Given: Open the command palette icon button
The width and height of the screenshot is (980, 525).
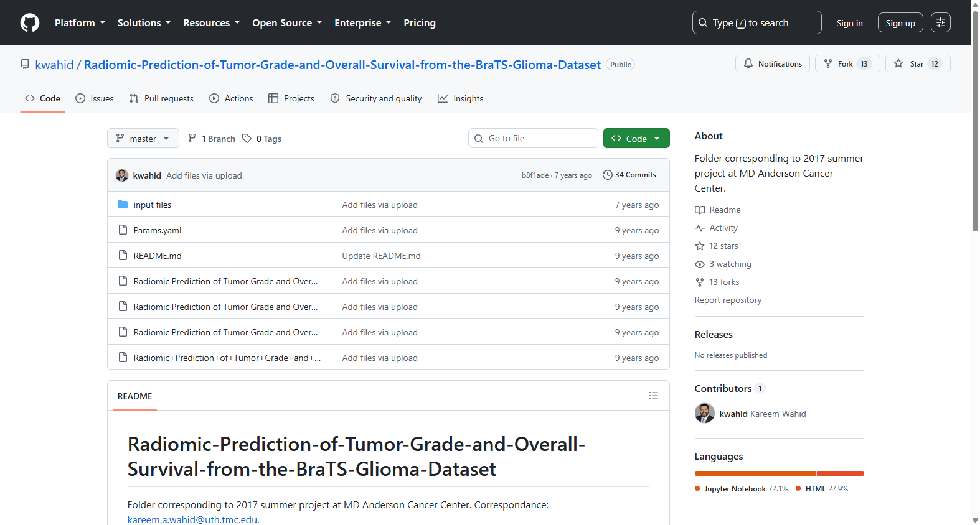Looking at the screenshot, I should [941, 23].
